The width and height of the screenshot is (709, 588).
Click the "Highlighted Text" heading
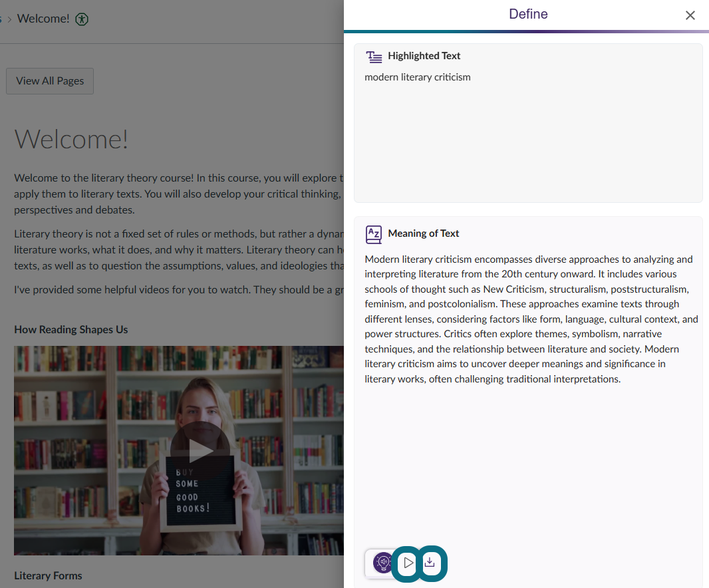click(x=424, y=56)
